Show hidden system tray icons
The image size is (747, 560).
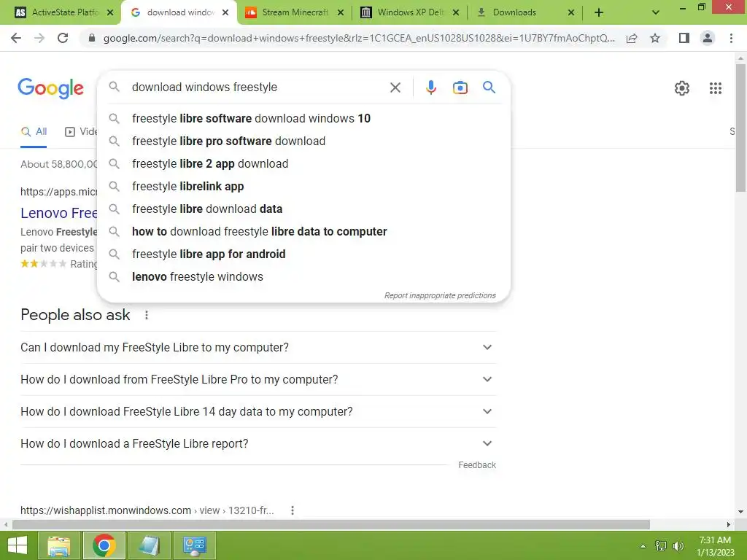point(643,546)
